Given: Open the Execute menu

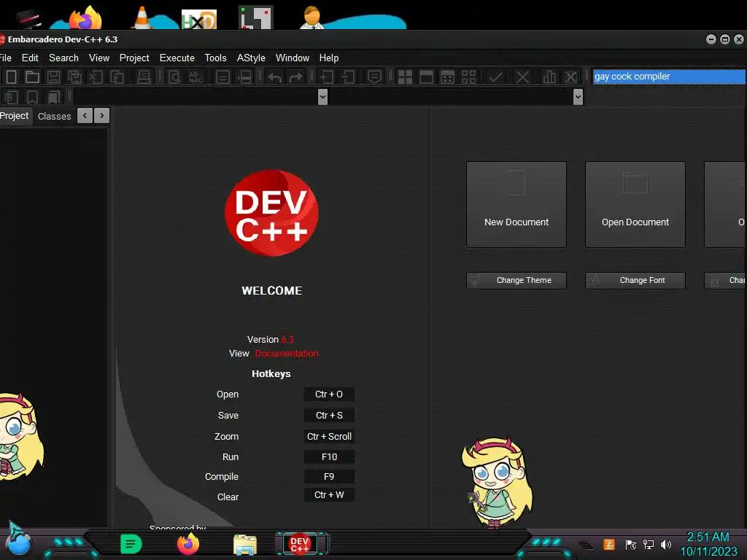Looking at the screenshot, I should pos(177,58).
